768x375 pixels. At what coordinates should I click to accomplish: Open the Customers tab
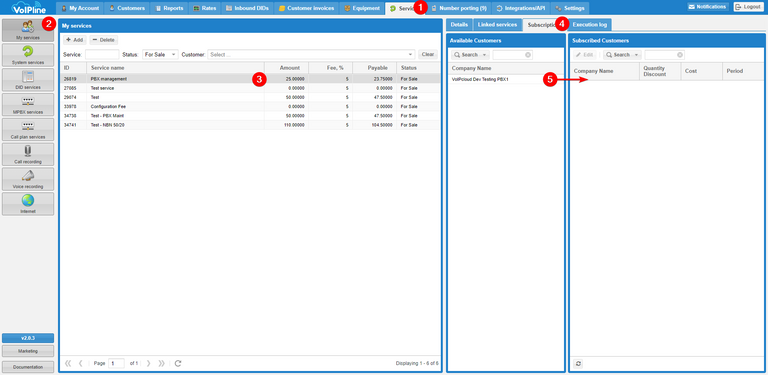pyautogui.click(x=127, y=8)
